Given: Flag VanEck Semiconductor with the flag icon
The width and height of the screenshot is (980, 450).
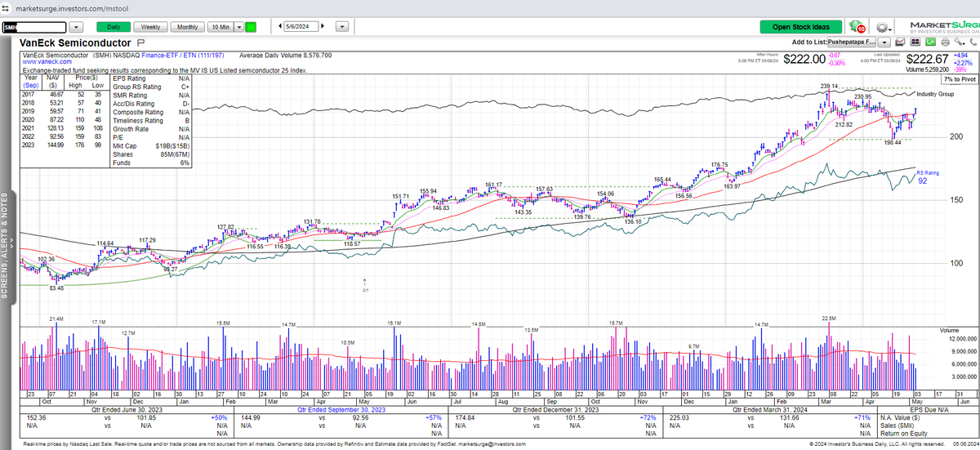Looking at the screenshot, I should point(140,42).
